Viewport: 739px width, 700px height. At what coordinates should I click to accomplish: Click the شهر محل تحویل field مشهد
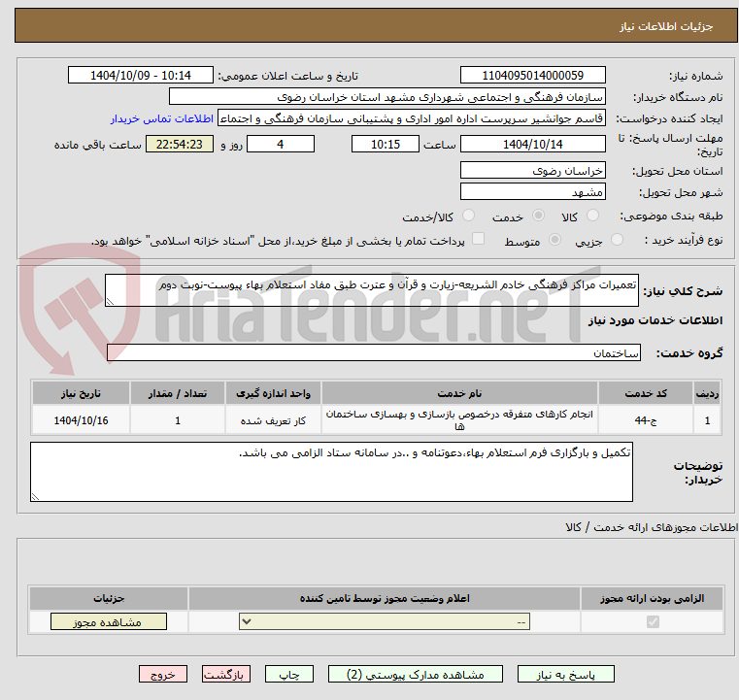point(532,191)
